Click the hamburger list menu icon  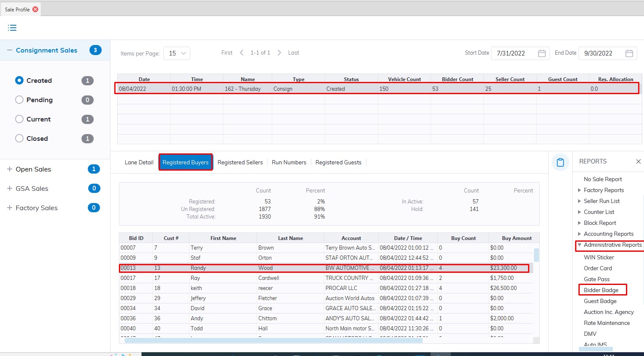pos(12,28)
